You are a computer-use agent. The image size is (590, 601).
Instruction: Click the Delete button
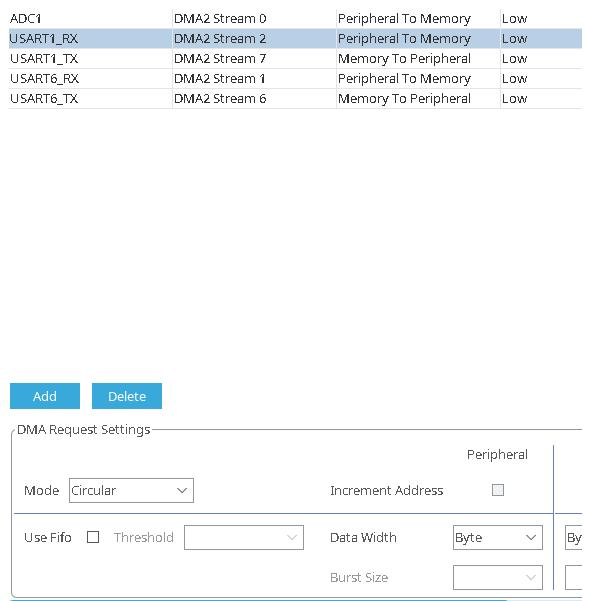[x=127, y=396]
